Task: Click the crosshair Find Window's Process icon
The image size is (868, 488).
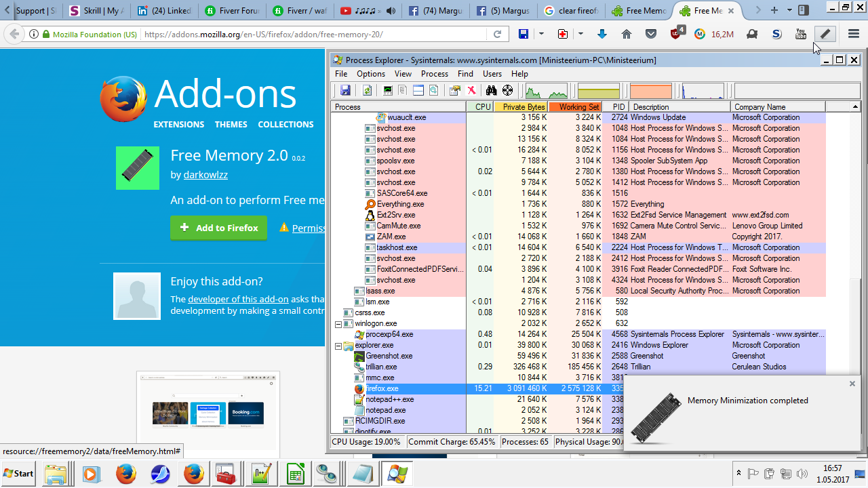Action: pyautogui.click(x=507, y=90)
